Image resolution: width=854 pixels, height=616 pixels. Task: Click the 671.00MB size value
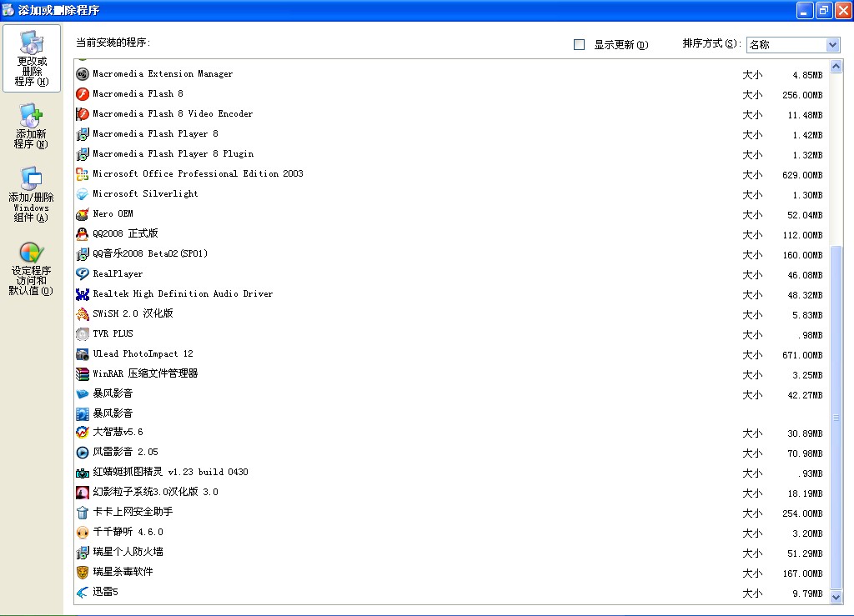(x=802, y=355)
